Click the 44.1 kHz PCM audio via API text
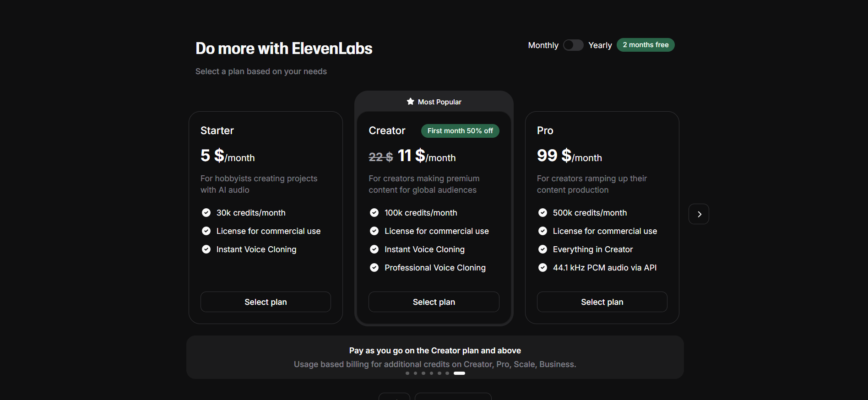868x400 pixels. tap(605, 268)
